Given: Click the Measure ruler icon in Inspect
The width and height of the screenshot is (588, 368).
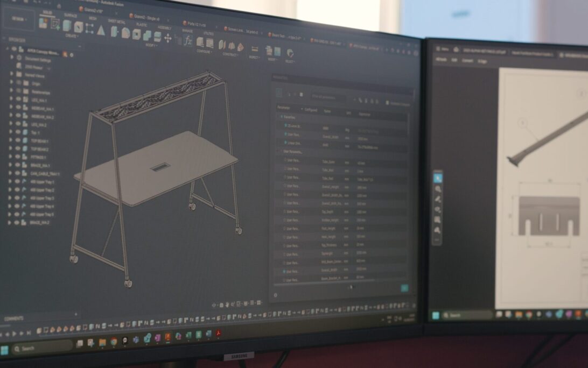Looking at the screenshot, I should (255, 49).
